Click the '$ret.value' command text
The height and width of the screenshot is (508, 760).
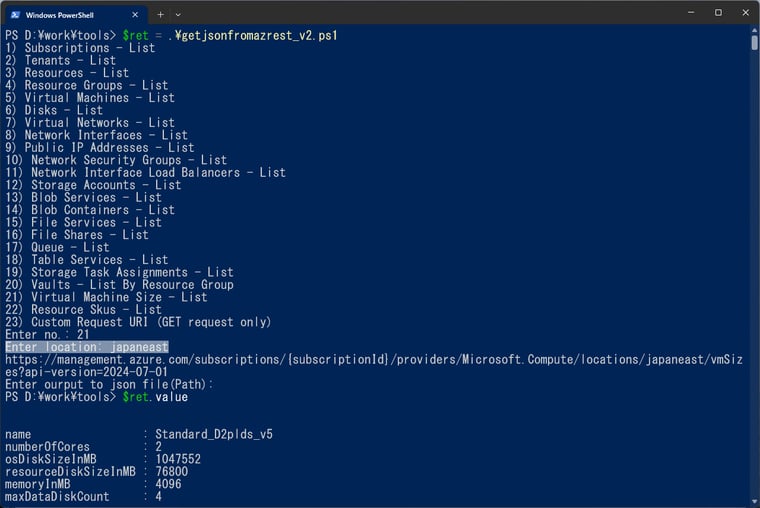pos(155,397)
